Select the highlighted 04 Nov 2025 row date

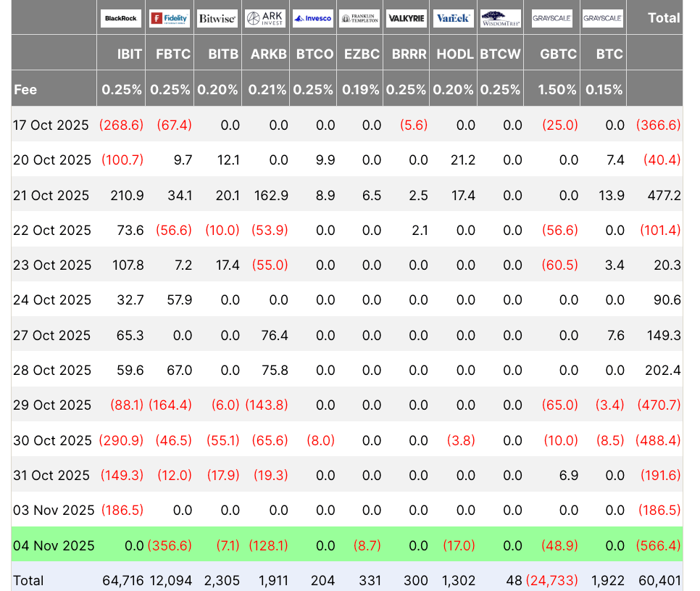(54, 545)
